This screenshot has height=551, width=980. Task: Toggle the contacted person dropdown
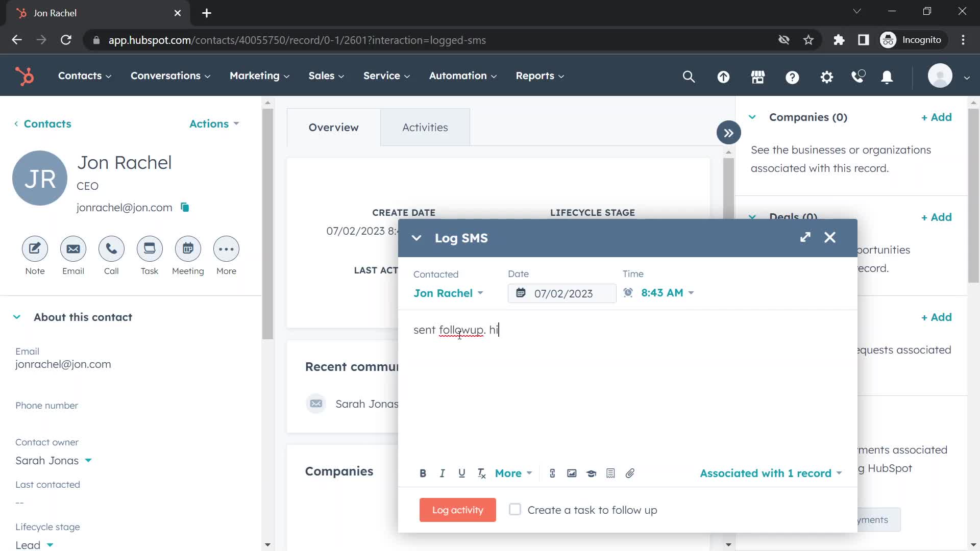[x=481, y=292]
